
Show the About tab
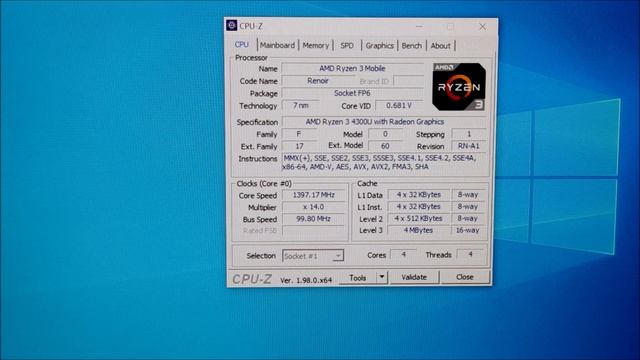(440, 45)
